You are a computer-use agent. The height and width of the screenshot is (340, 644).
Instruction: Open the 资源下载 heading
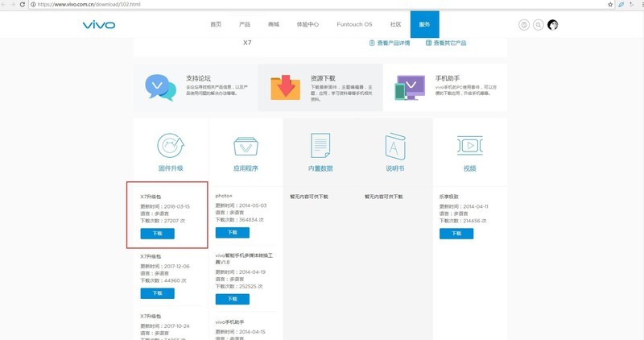(324, 78)
